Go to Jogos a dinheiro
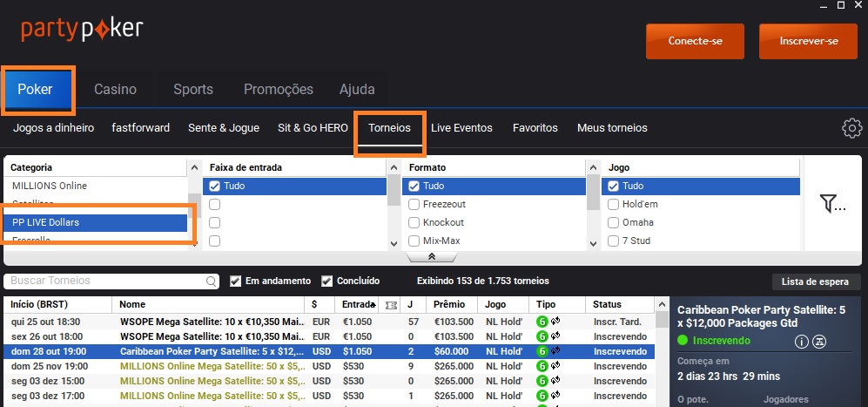This screenshot has width=868, height=407. (54, 128)
